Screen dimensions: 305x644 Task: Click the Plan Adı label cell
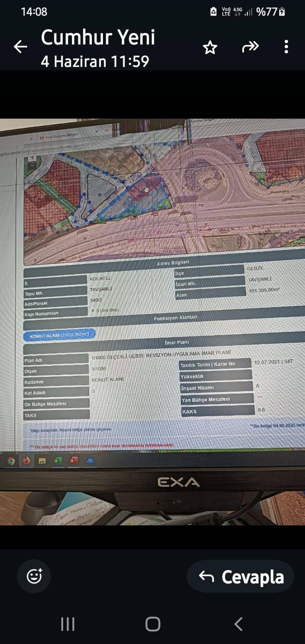56,360
